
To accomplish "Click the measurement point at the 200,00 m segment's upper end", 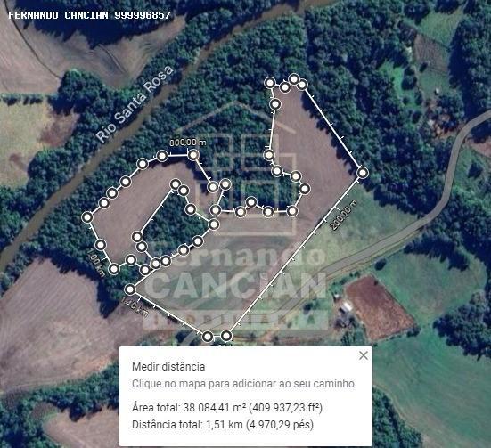I will tap(363, 173).
